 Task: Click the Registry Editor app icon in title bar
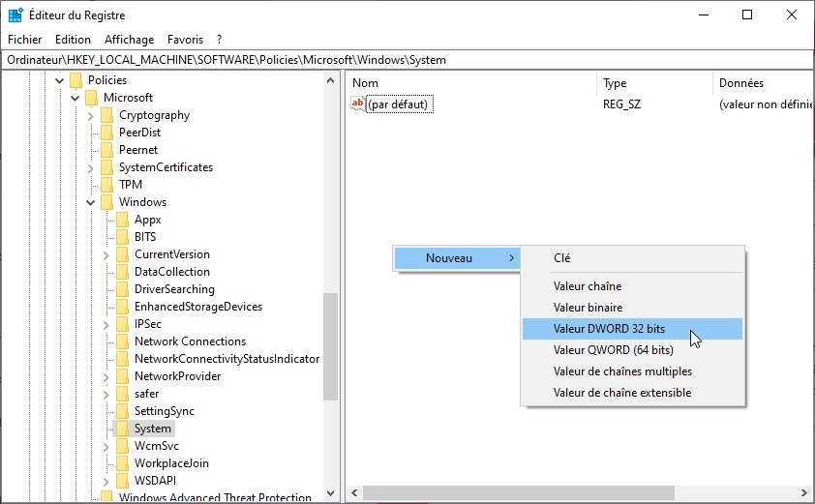coord(15,15)
